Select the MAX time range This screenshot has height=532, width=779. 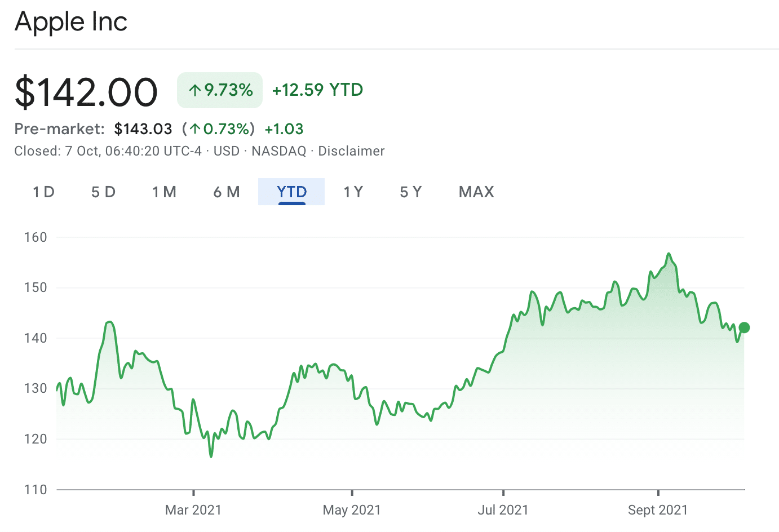(x=476, y=192)
